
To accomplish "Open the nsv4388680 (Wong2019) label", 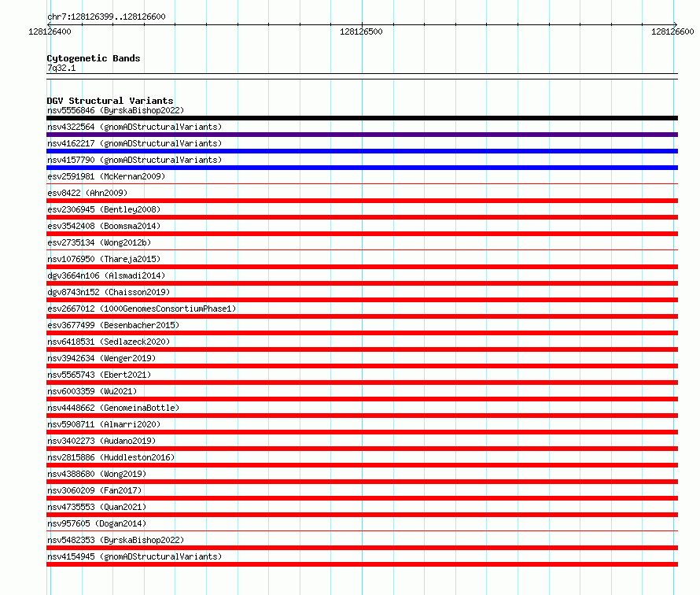I will point(97,474).
